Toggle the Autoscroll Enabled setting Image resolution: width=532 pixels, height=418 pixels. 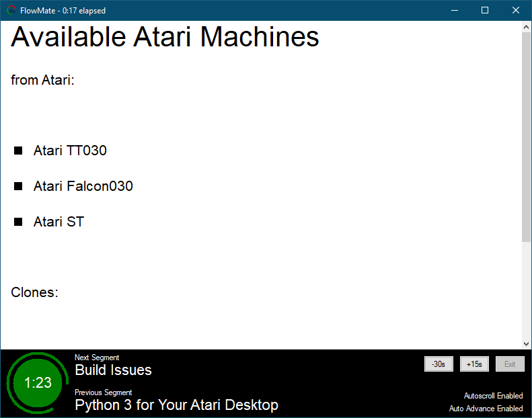(492, 396)
